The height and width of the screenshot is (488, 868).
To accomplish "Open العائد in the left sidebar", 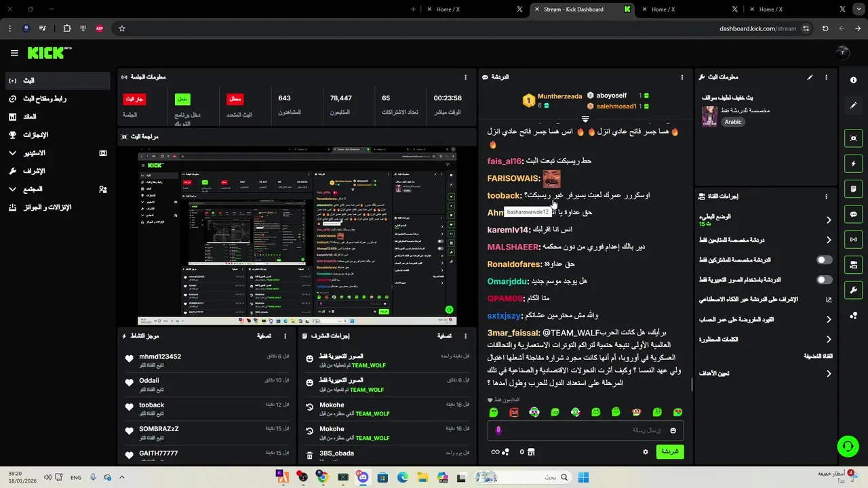I will pos(58,117).
